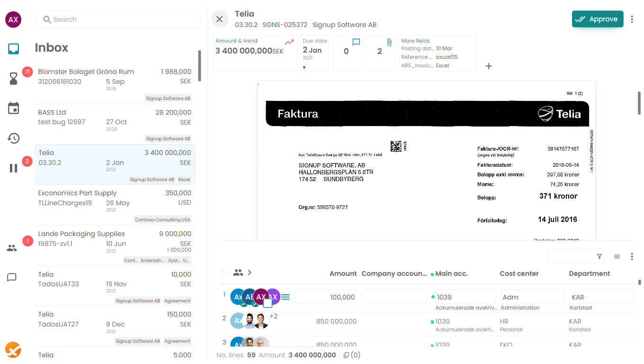This screenshot has height=364, width=644.
Task: Click the Contoso Consulting USA tag
Action: click(x=162, y=220)
